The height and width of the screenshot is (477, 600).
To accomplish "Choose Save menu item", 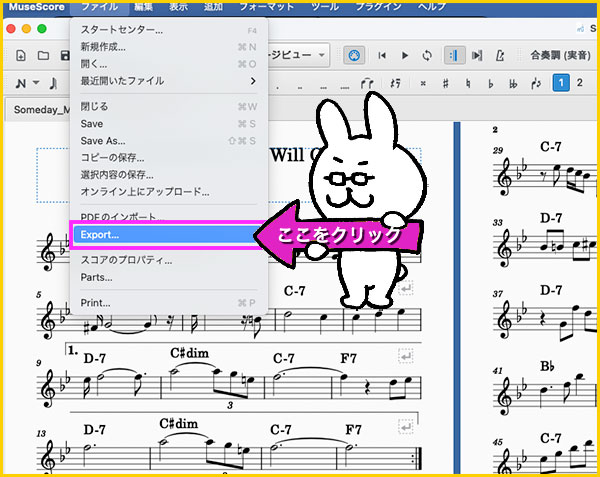I will [x=169, y=124].
